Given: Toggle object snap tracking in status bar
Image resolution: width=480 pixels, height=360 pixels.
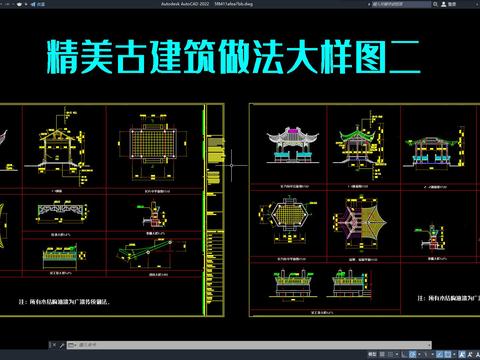Looking at the screenshot, I should (439, 354).
